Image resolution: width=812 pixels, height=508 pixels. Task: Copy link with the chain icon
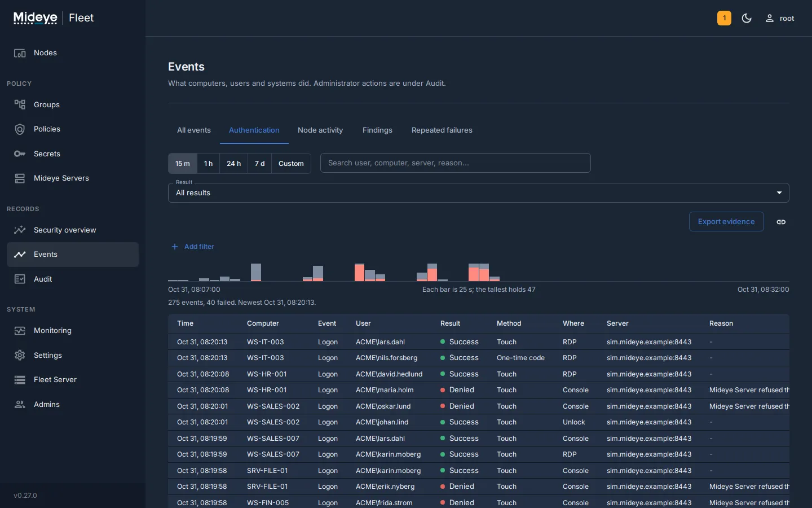tap(781, 222)
